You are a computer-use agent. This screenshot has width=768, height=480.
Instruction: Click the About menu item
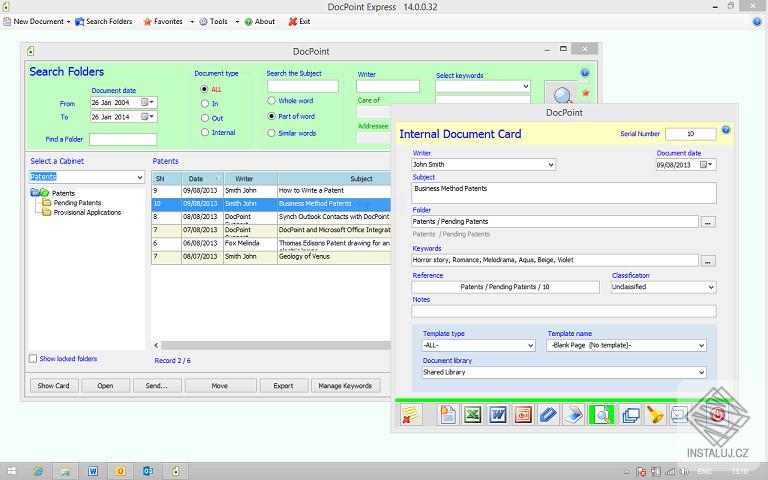tap(260, 22)
